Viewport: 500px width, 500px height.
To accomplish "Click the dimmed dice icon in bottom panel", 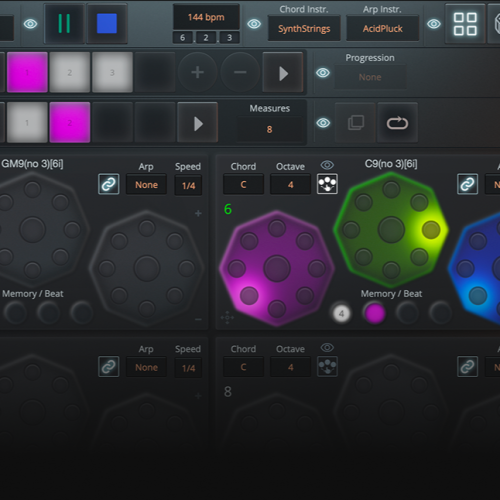I will point(327,367).
